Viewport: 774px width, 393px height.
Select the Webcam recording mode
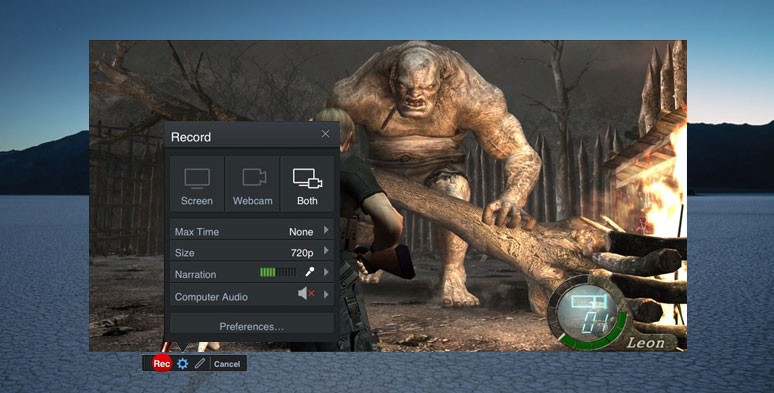click(253, 184)
